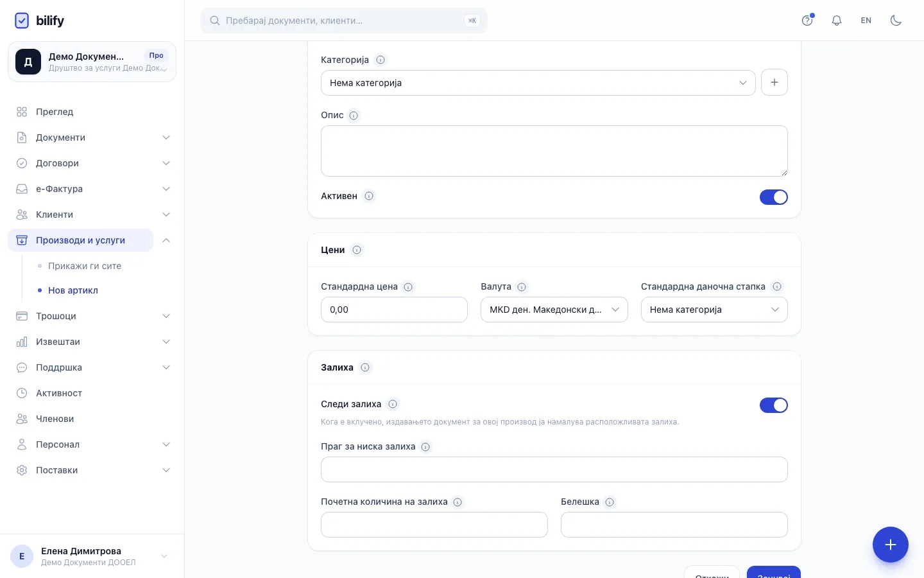924x578 pixels.
Task: Click info icon next to Праг за ниска залиха
Action: tap(425, 447)
